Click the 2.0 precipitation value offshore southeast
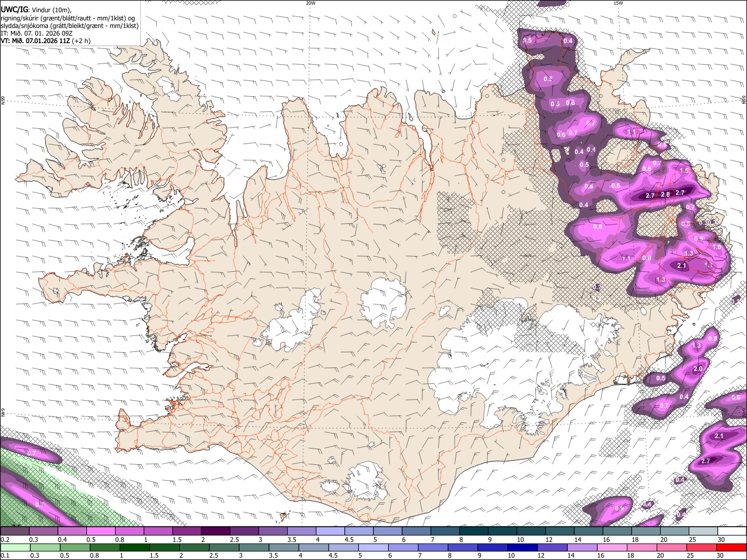 698,369
